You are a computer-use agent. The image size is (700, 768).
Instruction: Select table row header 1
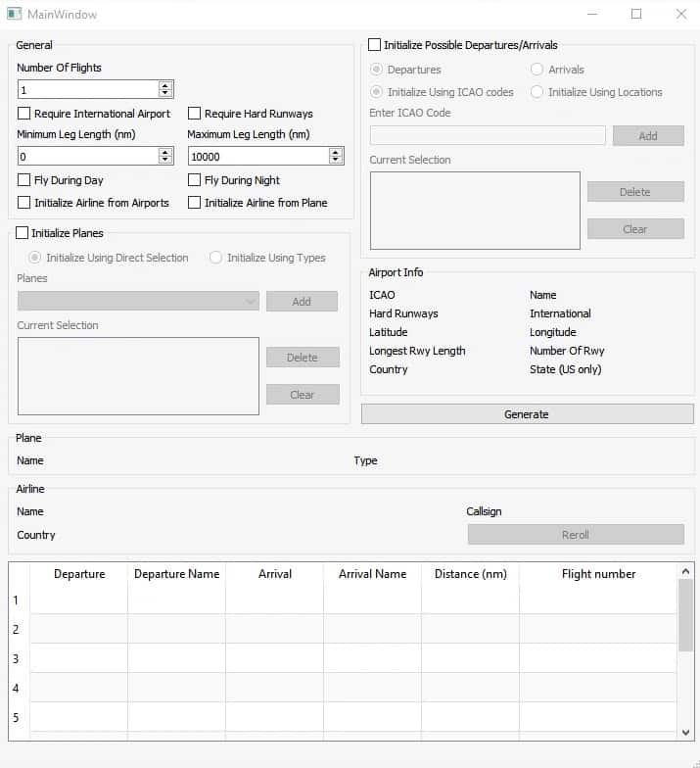point(20,600)
